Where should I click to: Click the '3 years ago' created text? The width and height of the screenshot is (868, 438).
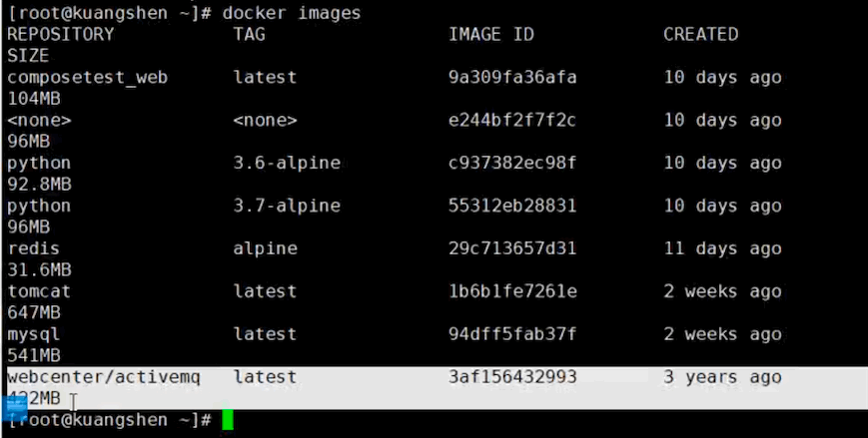click(722, 378)
